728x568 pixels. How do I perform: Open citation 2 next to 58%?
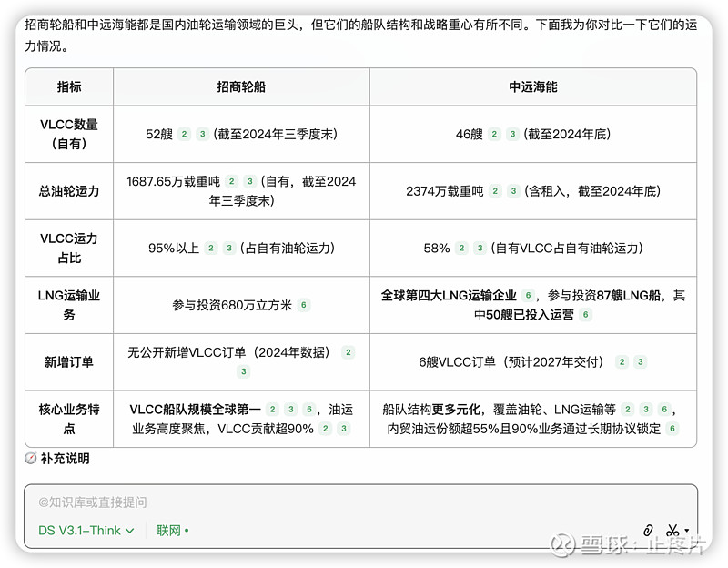(x=462, y=248)
